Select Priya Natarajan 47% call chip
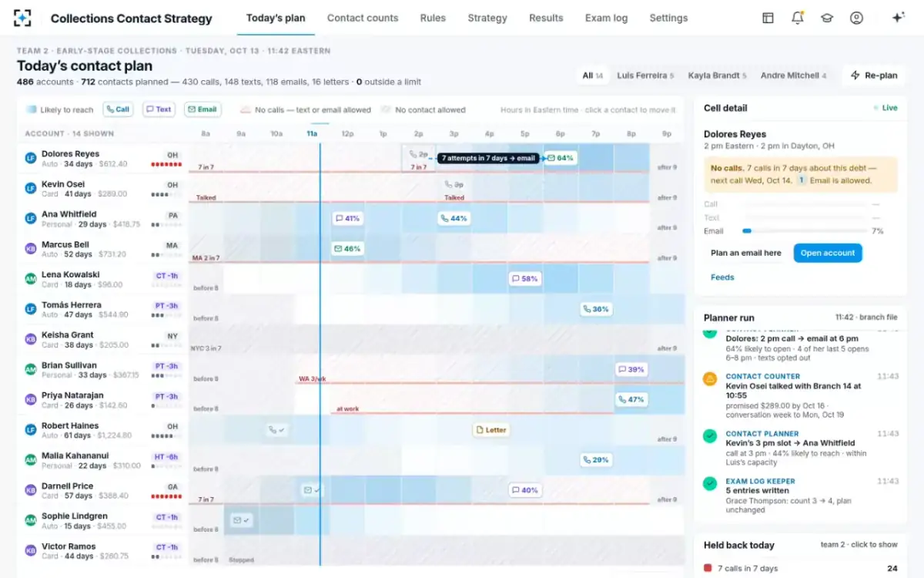 tap(631, 399)
